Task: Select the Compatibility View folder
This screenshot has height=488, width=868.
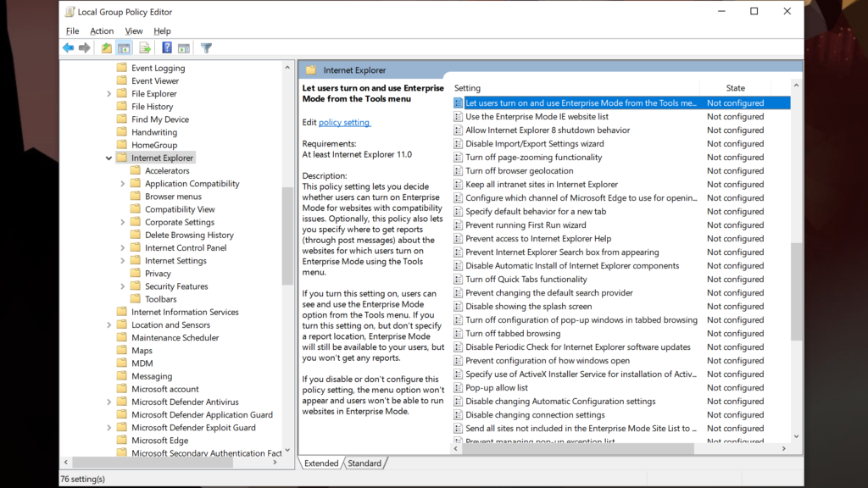Action: tap(180, 209)
